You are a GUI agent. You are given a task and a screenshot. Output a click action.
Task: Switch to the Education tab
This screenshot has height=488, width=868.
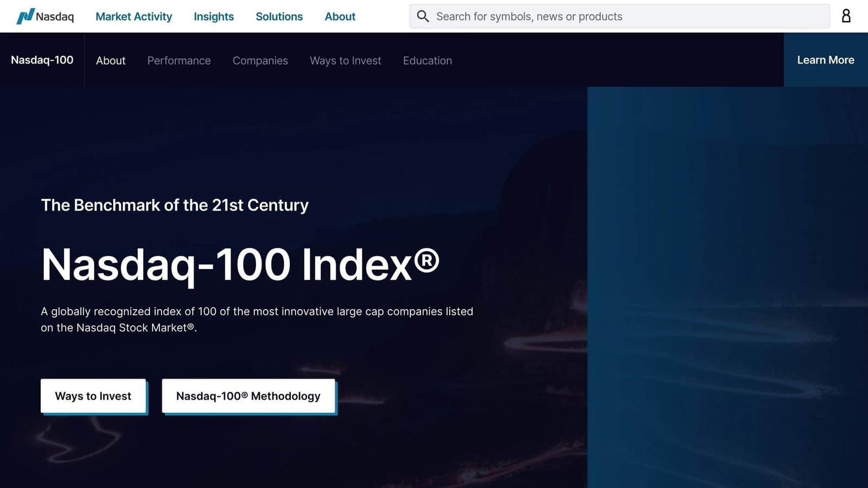click(x=427, y=61)
